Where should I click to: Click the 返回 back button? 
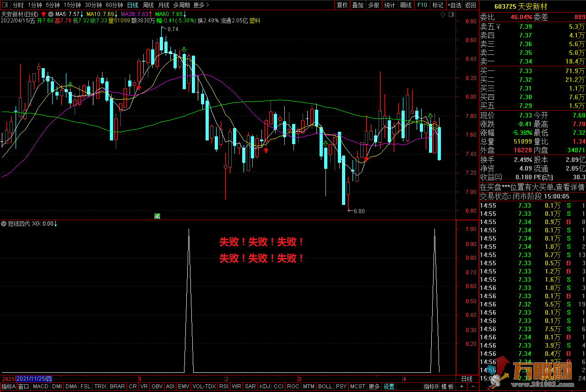coord(470,5)
